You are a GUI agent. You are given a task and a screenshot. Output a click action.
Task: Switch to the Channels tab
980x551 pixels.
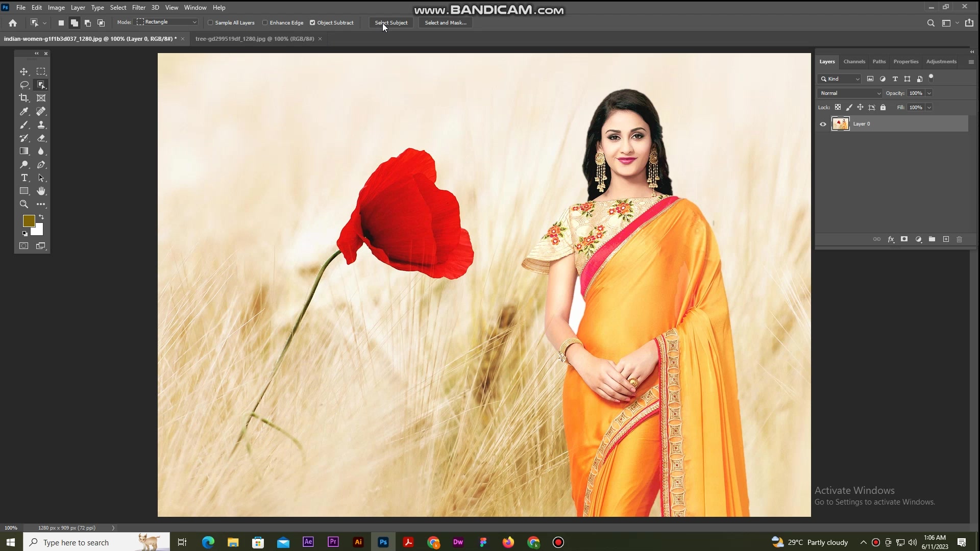(x=854, y=61)
